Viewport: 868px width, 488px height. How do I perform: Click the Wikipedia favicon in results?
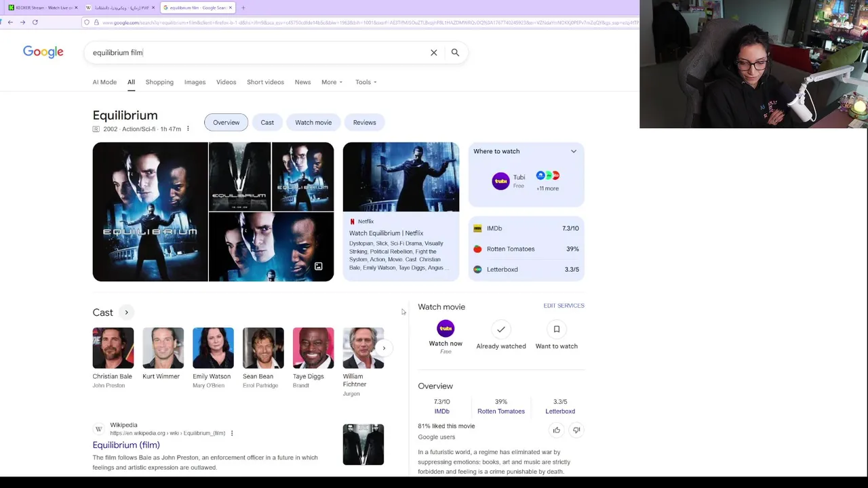coord(99,429)
